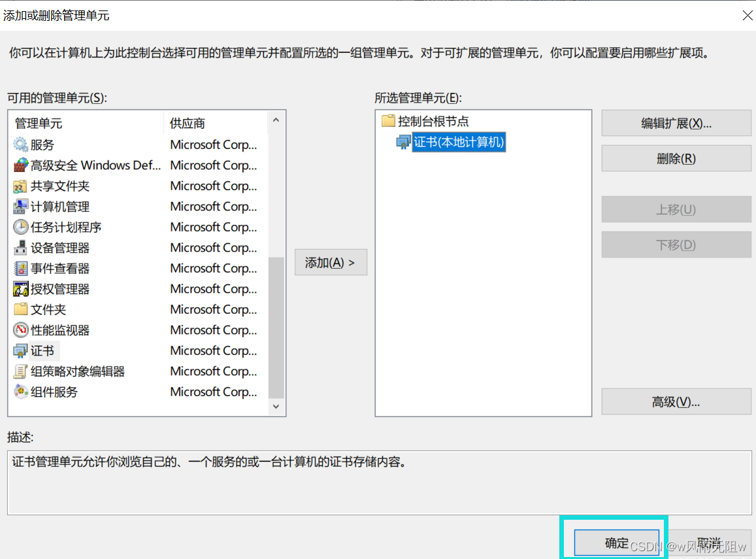This screenshot has width=756, height=559.
Task: Select the 授权管理器 snap-in icon
Action: pos(19,288)
